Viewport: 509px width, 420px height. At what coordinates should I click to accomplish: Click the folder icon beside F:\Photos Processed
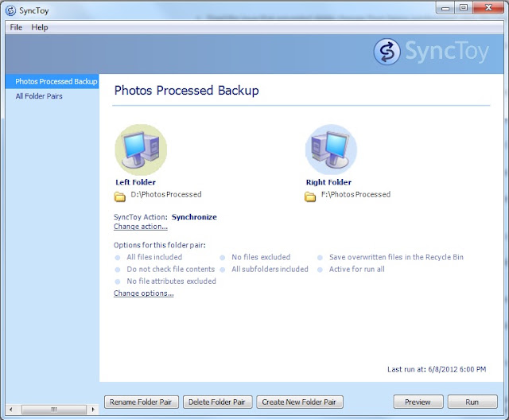[x=310, y=196]
